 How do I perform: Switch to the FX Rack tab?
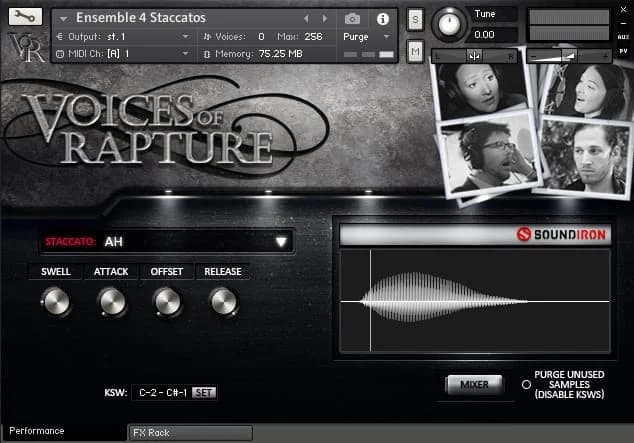[x=190, y=433]
